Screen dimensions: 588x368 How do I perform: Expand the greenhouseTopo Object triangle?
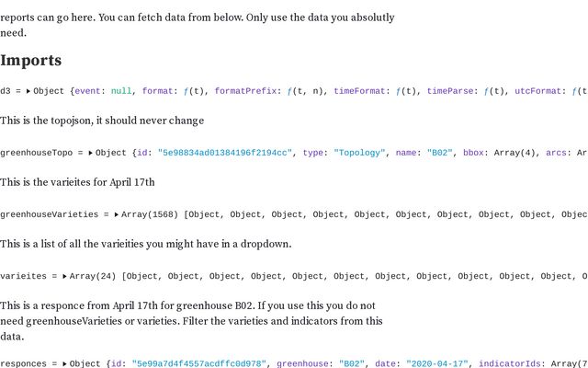tap(91, 153)
